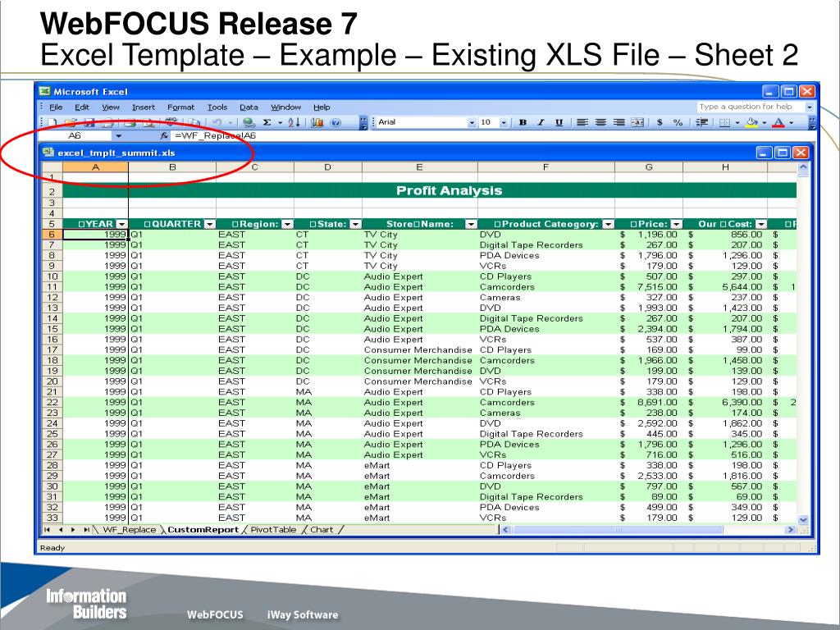Open the Window menu
The height and width of the screenshot is (630, 840).
click(285, 107)
